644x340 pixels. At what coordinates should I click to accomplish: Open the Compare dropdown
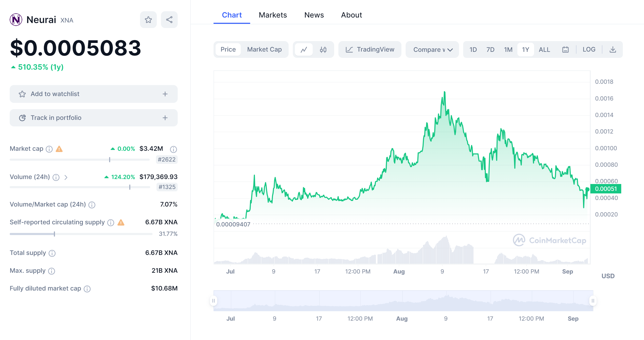[x=432, y=49]
